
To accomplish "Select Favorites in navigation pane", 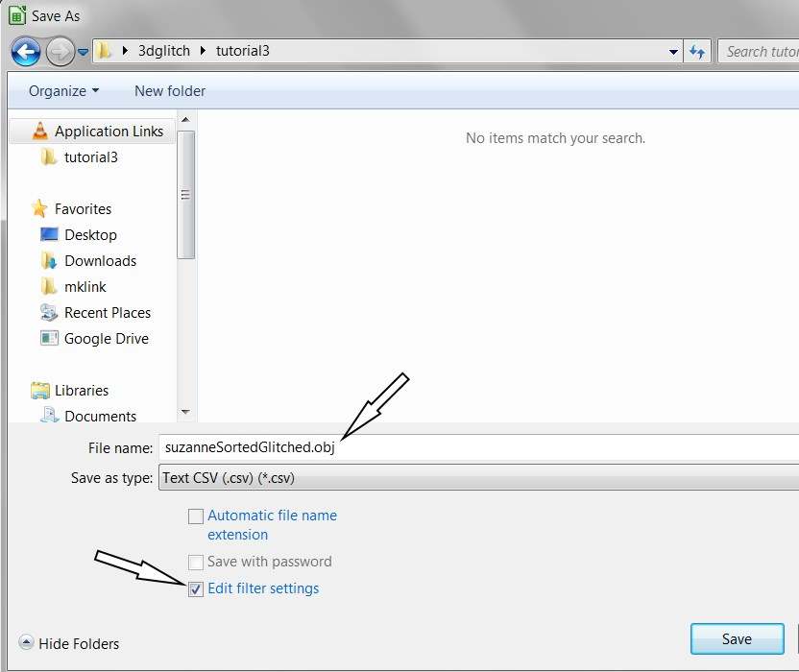I will click(x=83, y=209).
